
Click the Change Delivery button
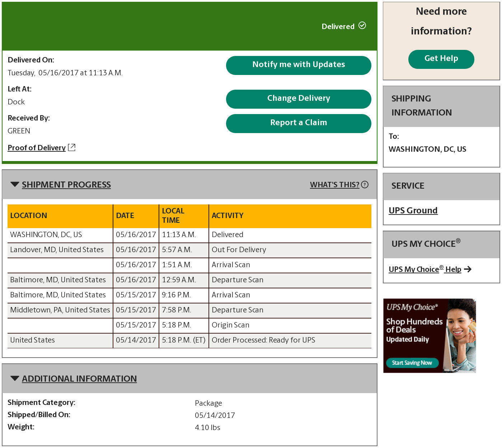tap(299, 99)
